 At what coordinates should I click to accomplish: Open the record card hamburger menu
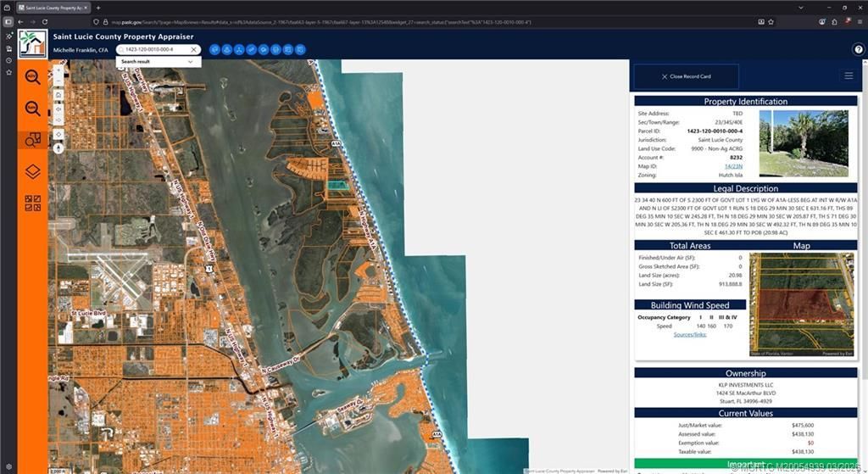pyautogui.click(x=848, y=76)
